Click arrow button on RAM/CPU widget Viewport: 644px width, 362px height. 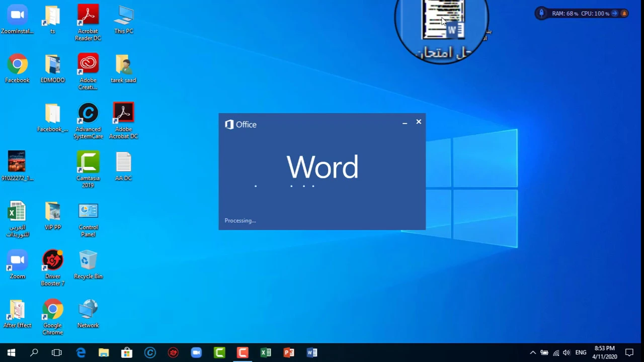[x=614, y=14]
